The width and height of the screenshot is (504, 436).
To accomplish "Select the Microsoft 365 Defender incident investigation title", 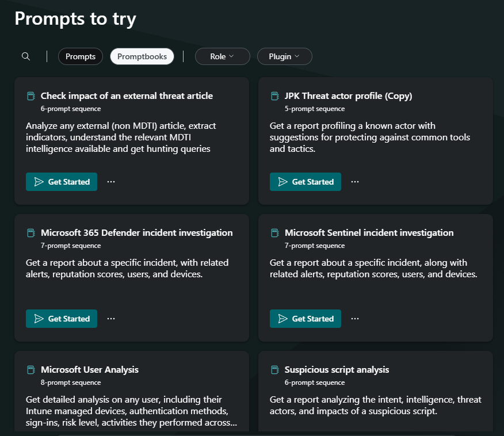I will pyautogui.click(x=136, y=233).
